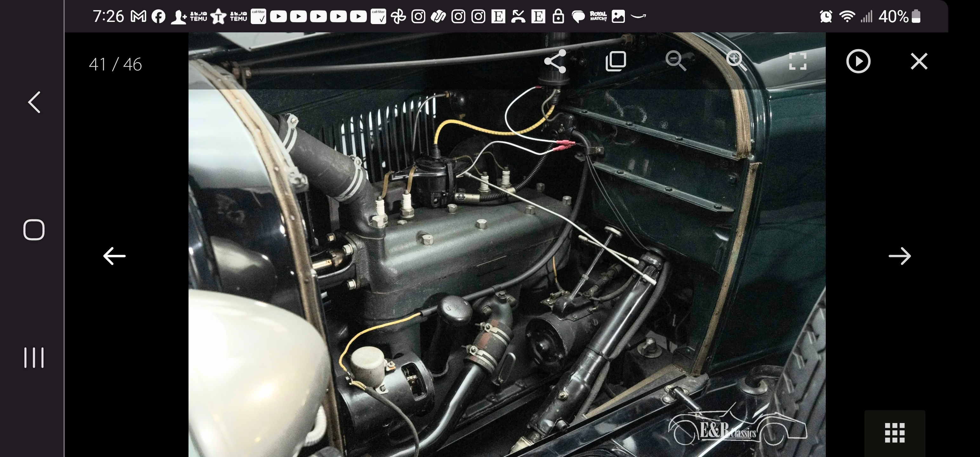Screen dimensions: 980x457
Task: Tap the Facebook notification icon
Action: (x=158, y=17)
